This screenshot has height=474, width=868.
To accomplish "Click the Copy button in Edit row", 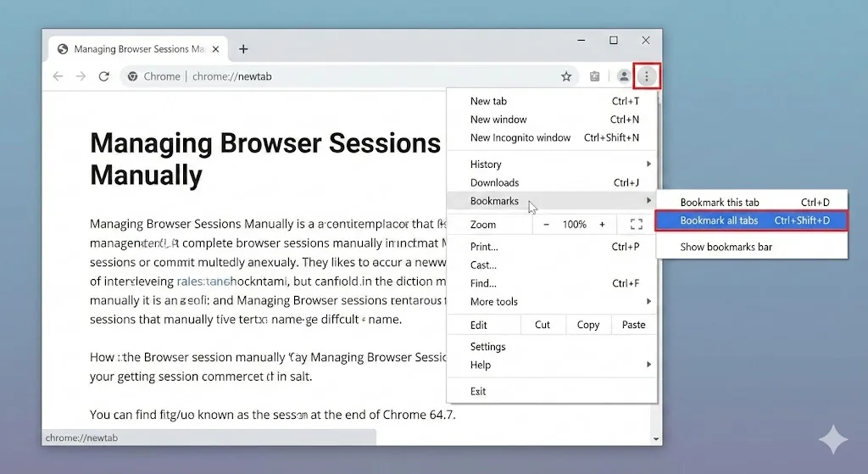I will pos(588,325).
